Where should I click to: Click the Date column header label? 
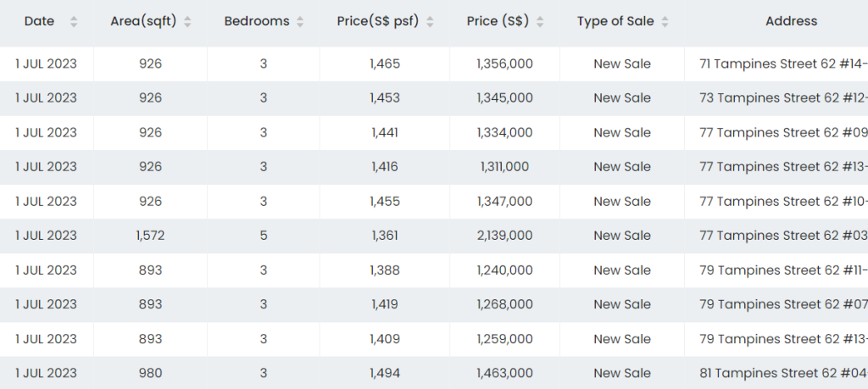tap(39, 21)
